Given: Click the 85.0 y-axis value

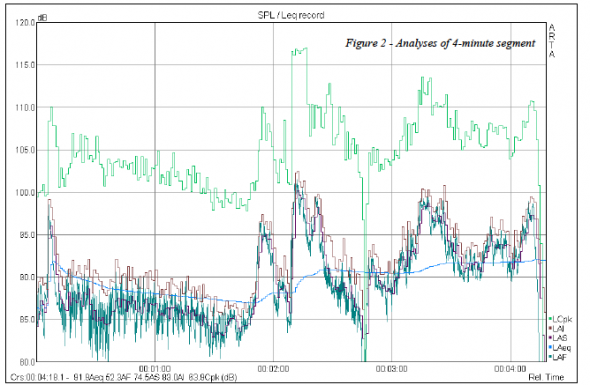Looking at the screenshot, I should tap(26, 320).
